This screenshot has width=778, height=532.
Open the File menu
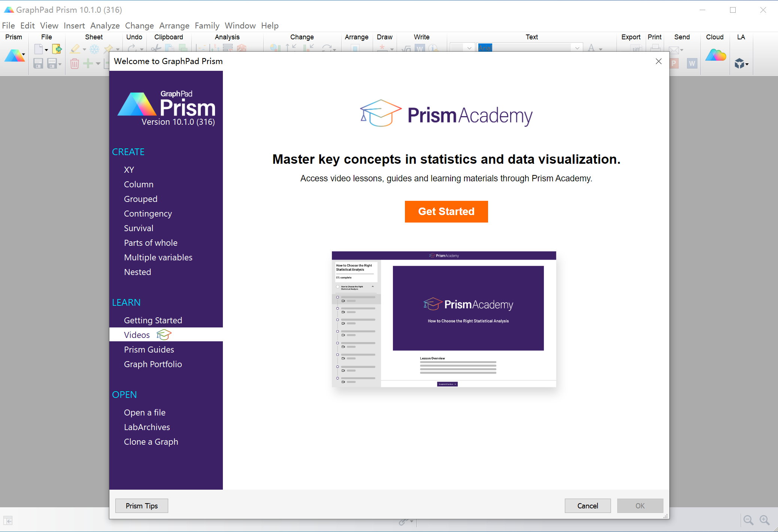[x=9, y=25]
